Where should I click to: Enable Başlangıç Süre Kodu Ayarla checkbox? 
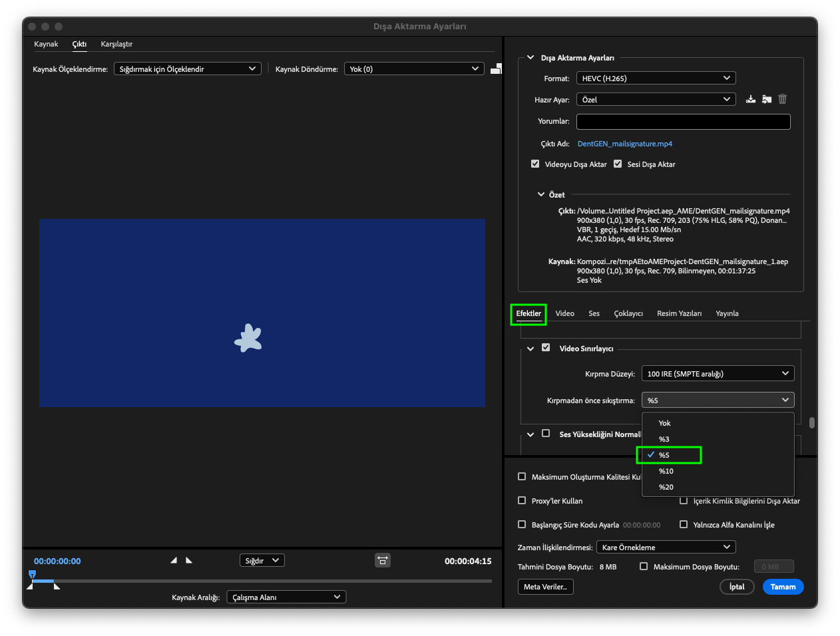click(522, 524)
